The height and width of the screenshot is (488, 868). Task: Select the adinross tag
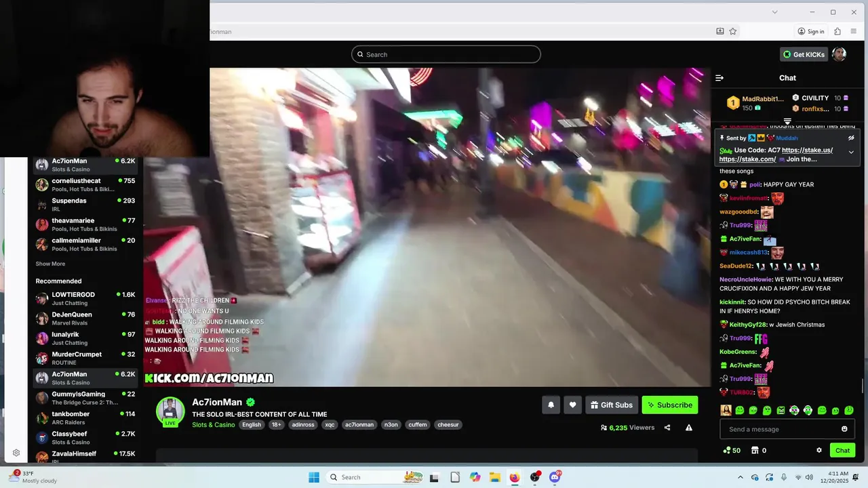click(303, 425)
